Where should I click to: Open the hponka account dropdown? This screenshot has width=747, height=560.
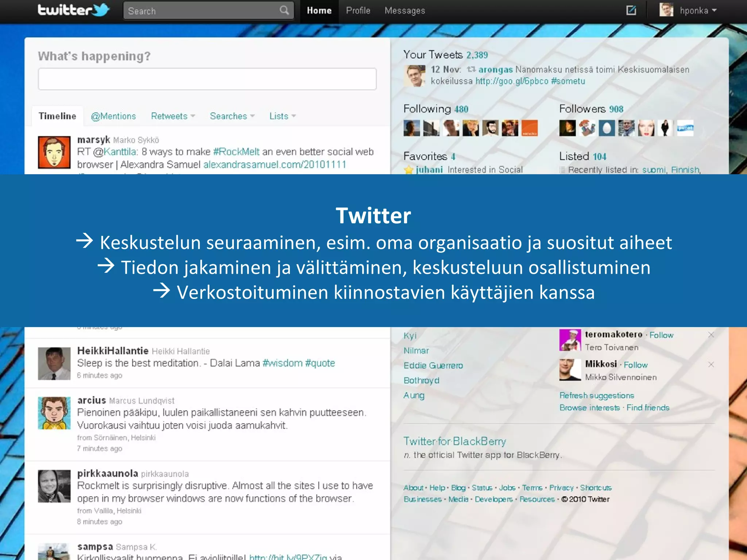[698, 11]
